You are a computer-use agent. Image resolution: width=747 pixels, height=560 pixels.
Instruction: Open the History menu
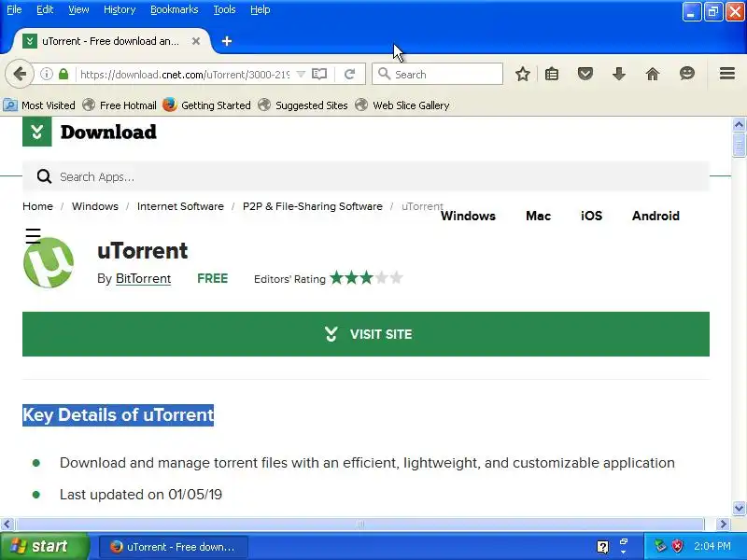[x=120, y=9]
